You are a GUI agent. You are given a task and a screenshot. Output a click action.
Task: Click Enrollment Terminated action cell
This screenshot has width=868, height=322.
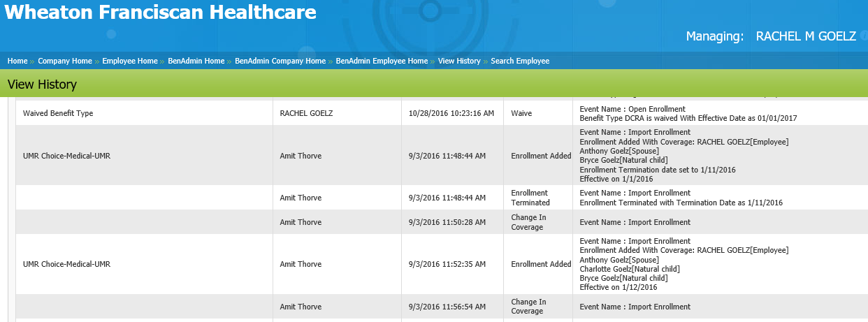538,198
